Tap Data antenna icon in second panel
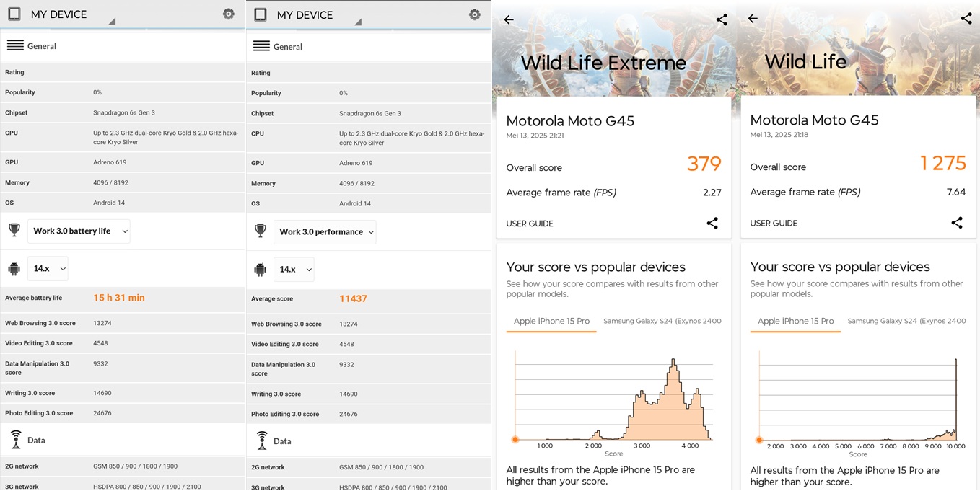The width and height of the screenshot is (980, 491). coord(262,440)
